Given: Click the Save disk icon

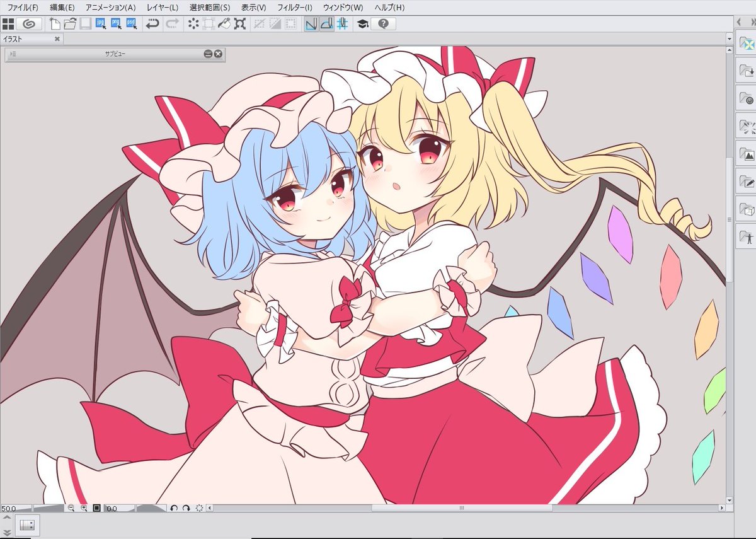Looking at the screenshot, I should [85, 24].
